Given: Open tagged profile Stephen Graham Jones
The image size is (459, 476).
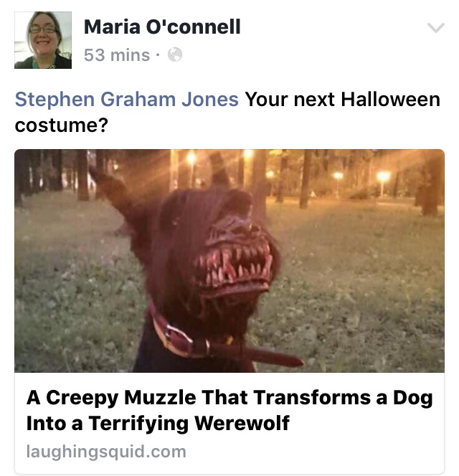Looking at the screenshot, I should tap(127, 100).
